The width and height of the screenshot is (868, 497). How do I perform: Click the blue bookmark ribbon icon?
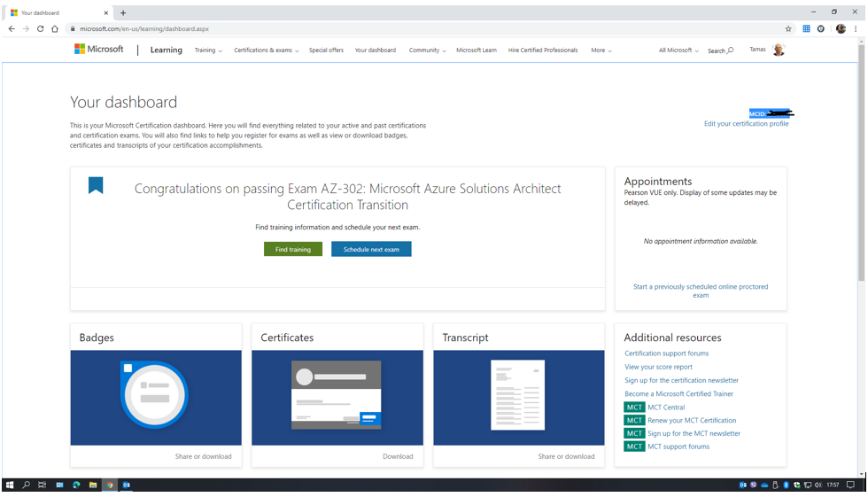[x=96, y=185]
